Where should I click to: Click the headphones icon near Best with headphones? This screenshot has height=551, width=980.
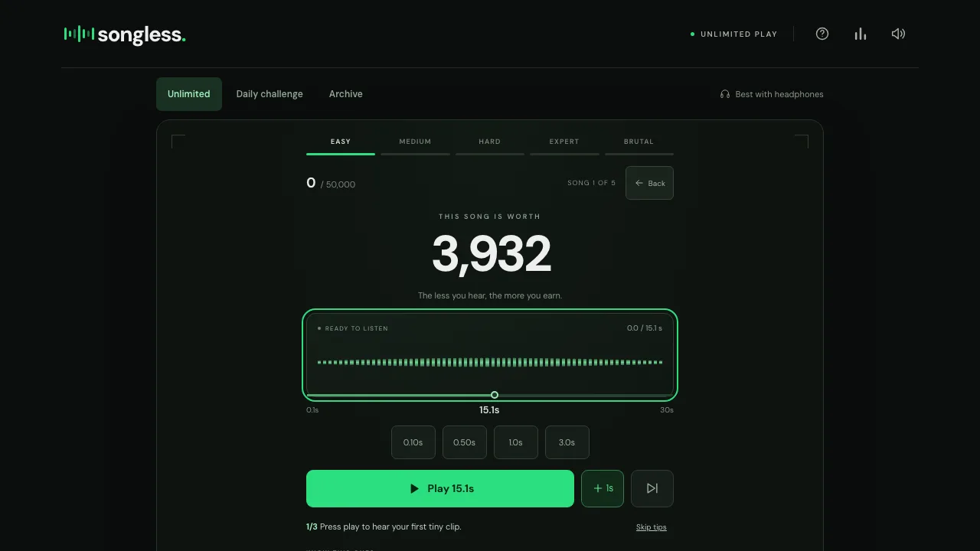click(725, 94)
